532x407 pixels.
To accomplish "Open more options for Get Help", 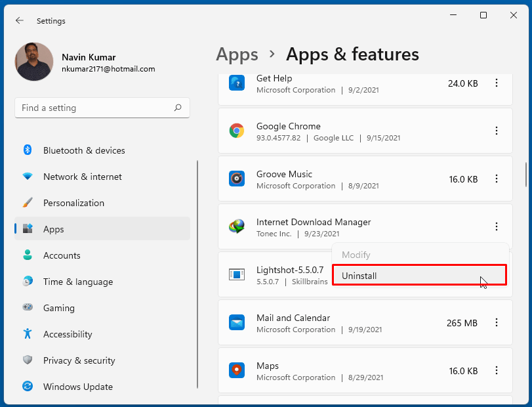I will point(497,83).
